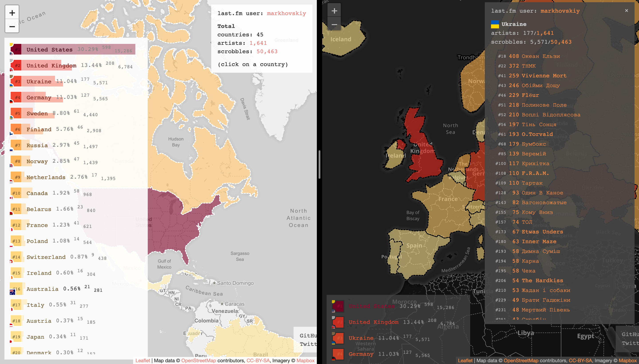Zoom in on the right dark map
Image resolution: width=639 pixels, height=364 pixels.
pyautogui.click(x=334, y=11)
